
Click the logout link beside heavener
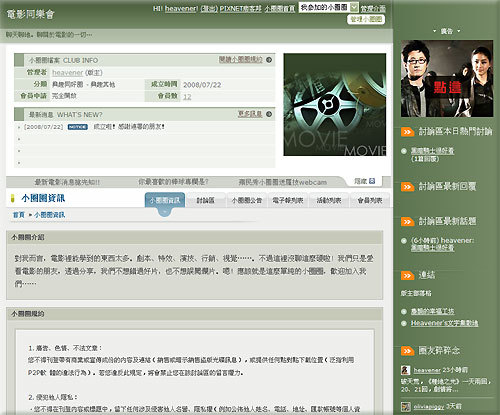pyautogui.click(x=209, y=9)
